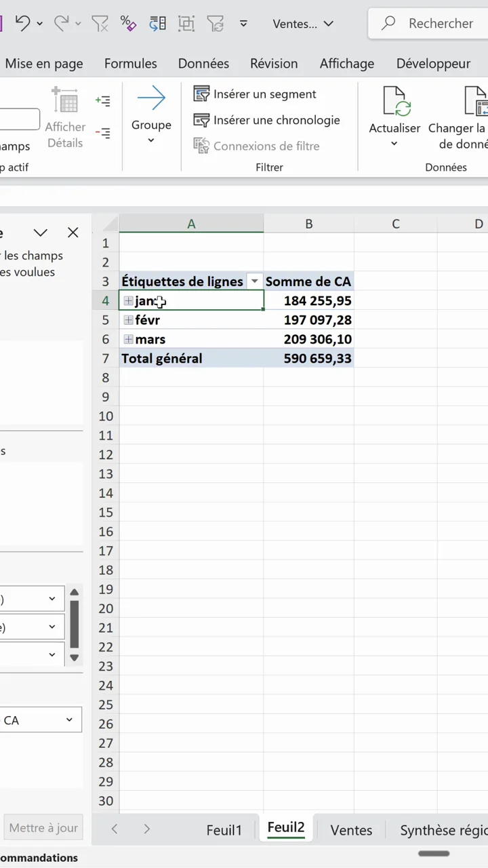
Task: Click previous sheet navigation arrow
Action: click(115, 829)
